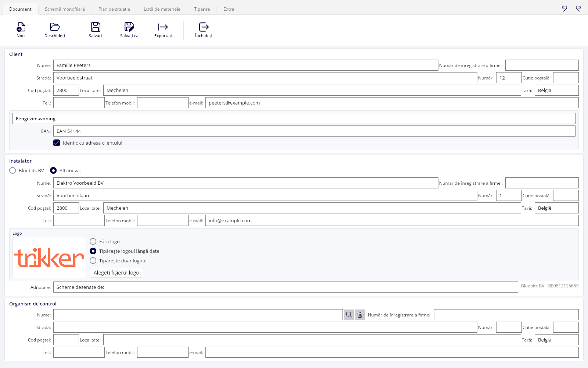Screen dimensions: 588x368
Task: Click the trikker logo thumbnail
Action: (x=49, y=258)
